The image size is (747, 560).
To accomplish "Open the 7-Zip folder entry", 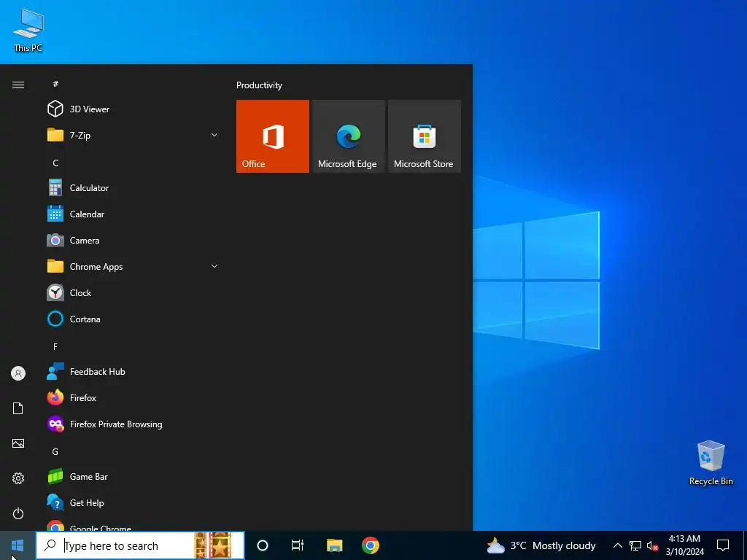I will (133, 135).
